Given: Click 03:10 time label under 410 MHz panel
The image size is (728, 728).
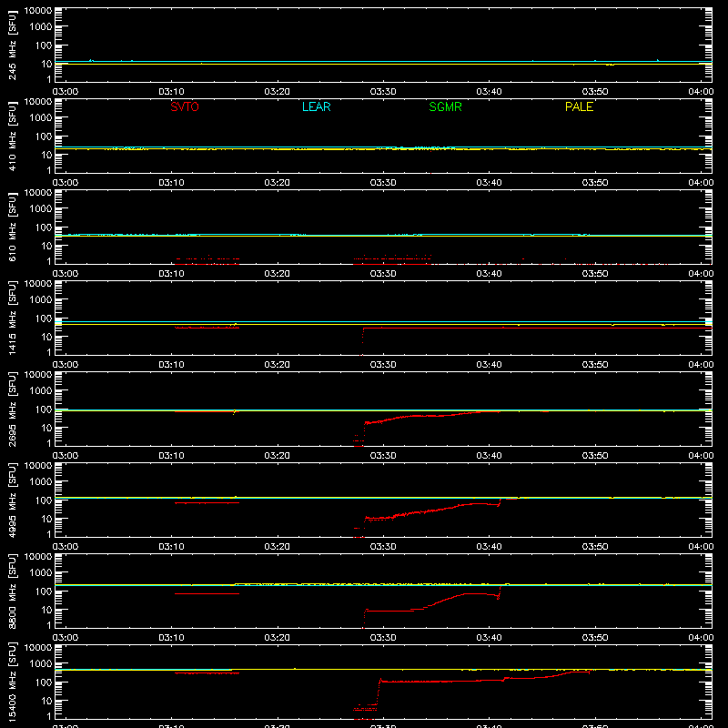Looking at the screenshot, I should (171, 183).
